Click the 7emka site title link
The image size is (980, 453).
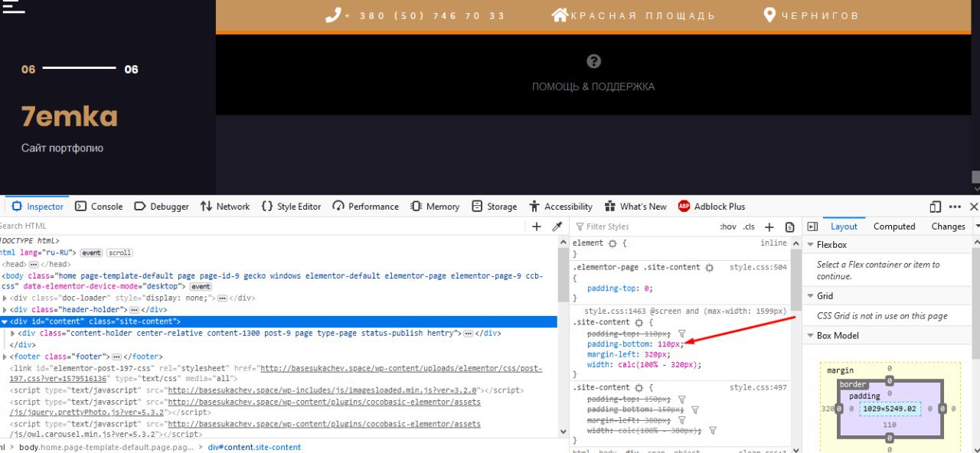point(70,116)
